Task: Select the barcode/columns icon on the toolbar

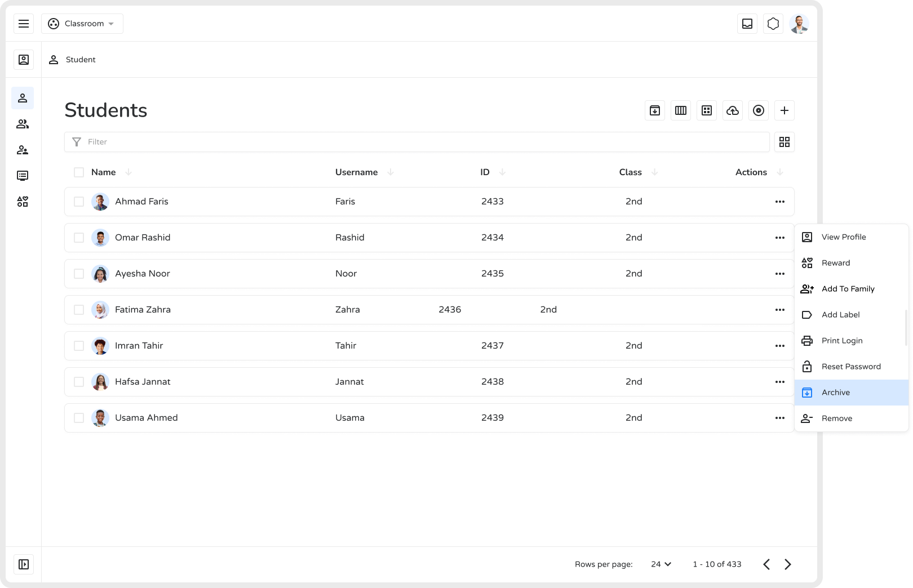Action: click(x=680, y=110)
